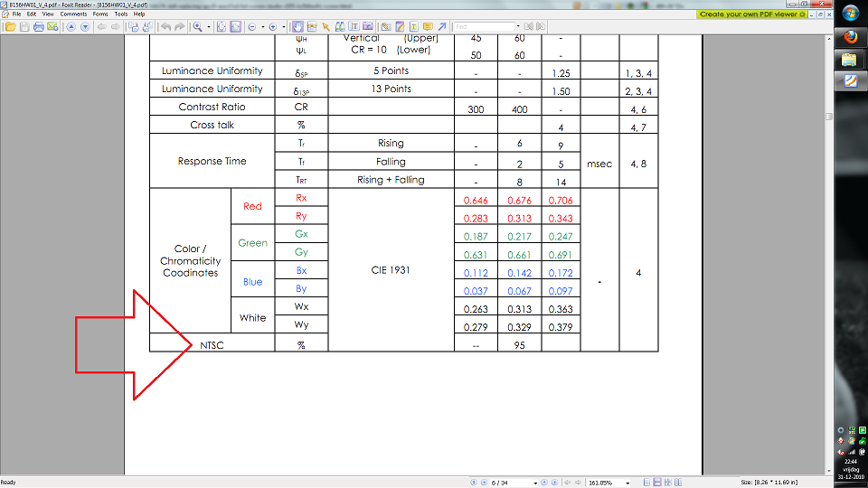868x488 pixels.
Task: Click the Undo toolbar icon
Action: pyautogui.click(x=166, y=26)
